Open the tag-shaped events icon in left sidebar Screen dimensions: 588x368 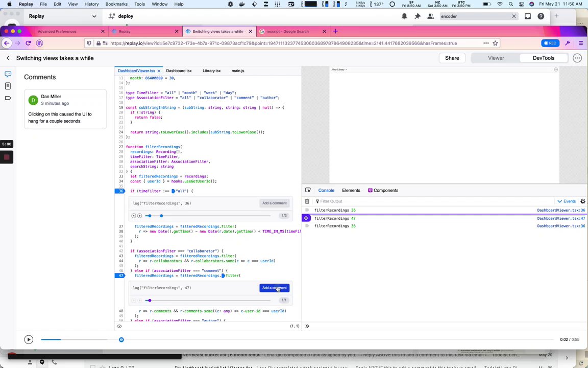8,98
